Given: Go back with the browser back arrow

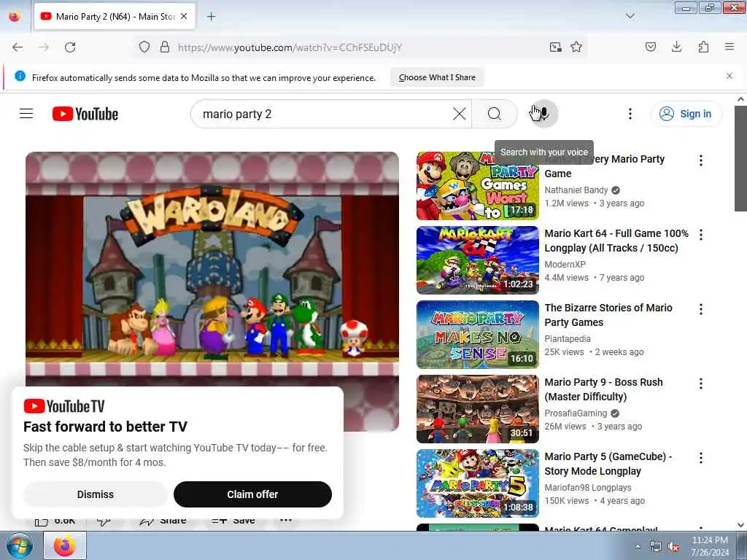Looking at the screenshot, I should point(18,47).
